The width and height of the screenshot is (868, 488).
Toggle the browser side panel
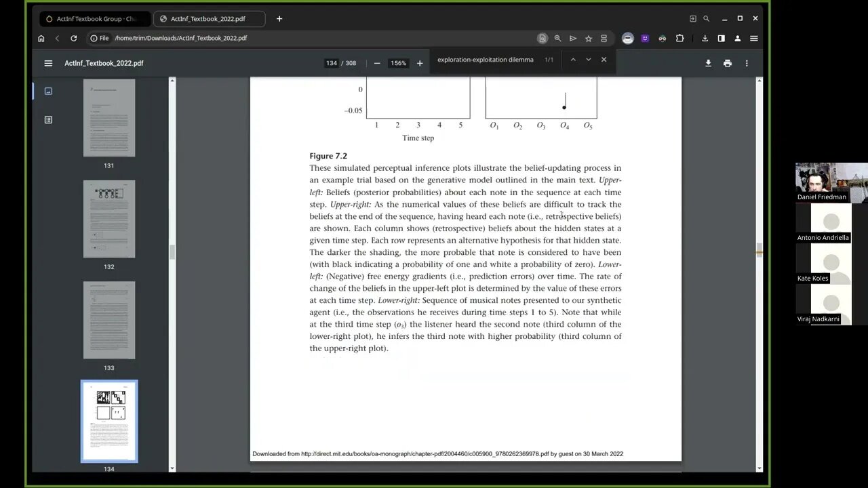tap(721, 38)
